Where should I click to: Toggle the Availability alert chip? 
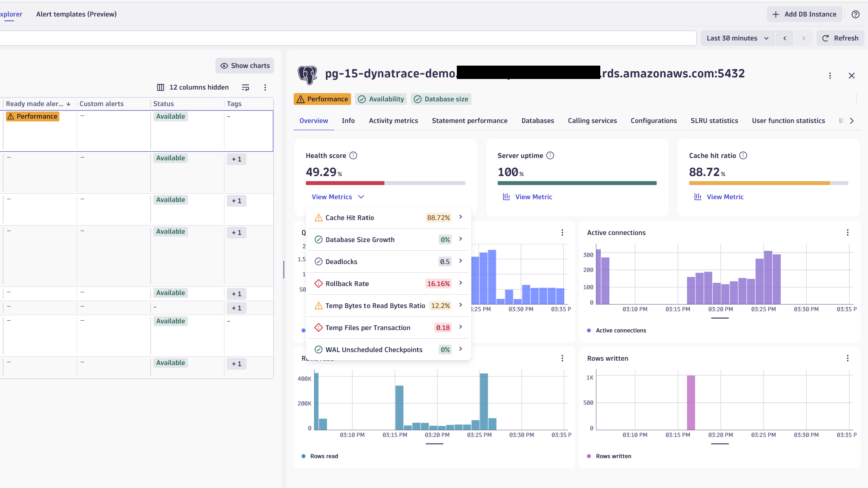pyautogui.click(x=380, y=99)
